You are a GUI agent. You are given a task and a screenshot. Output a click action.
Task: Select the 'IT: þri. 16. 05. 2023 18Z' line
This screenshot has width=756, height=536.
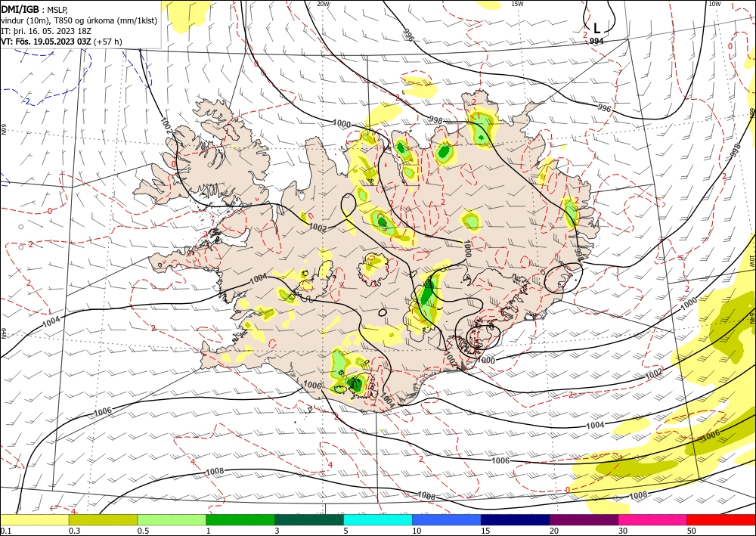pos(46,31)
